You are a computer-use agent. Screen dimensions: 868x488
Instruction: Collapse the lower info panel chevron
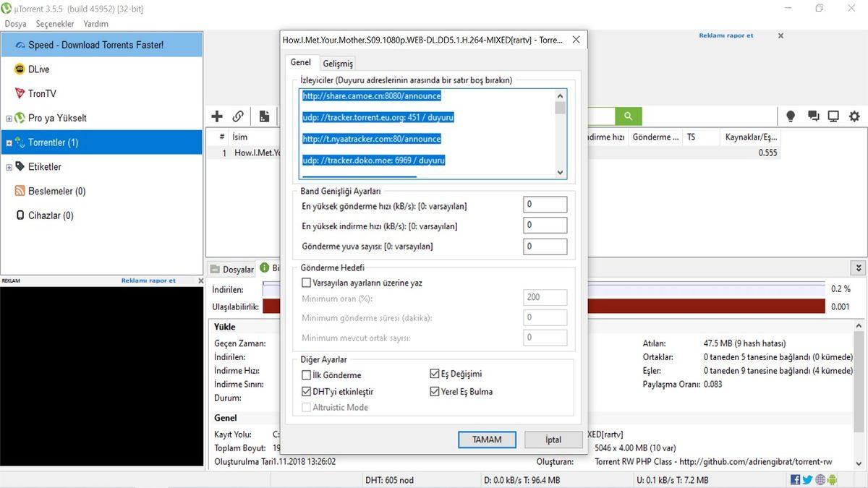pos(858,267)
